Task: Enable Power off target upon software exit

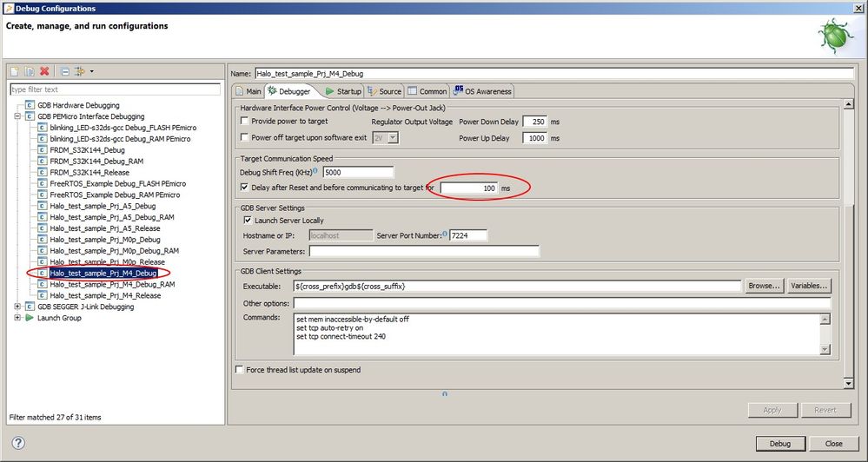Action: (245, 137)
